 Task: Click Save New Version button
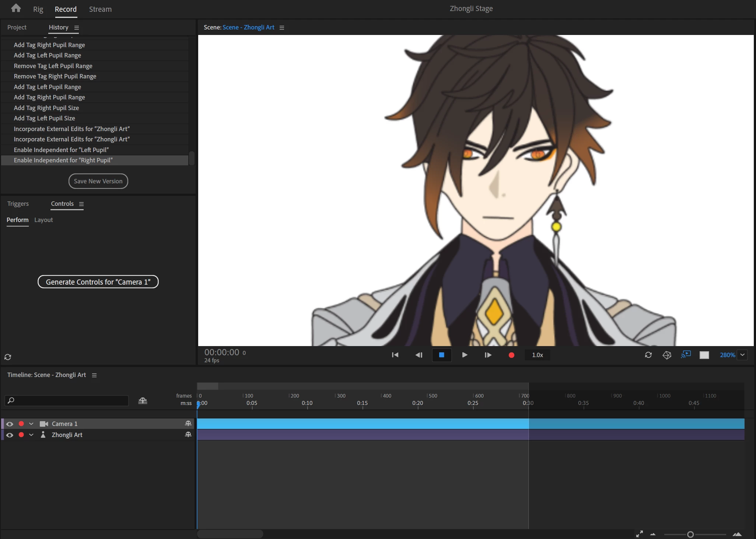(98, 181)
